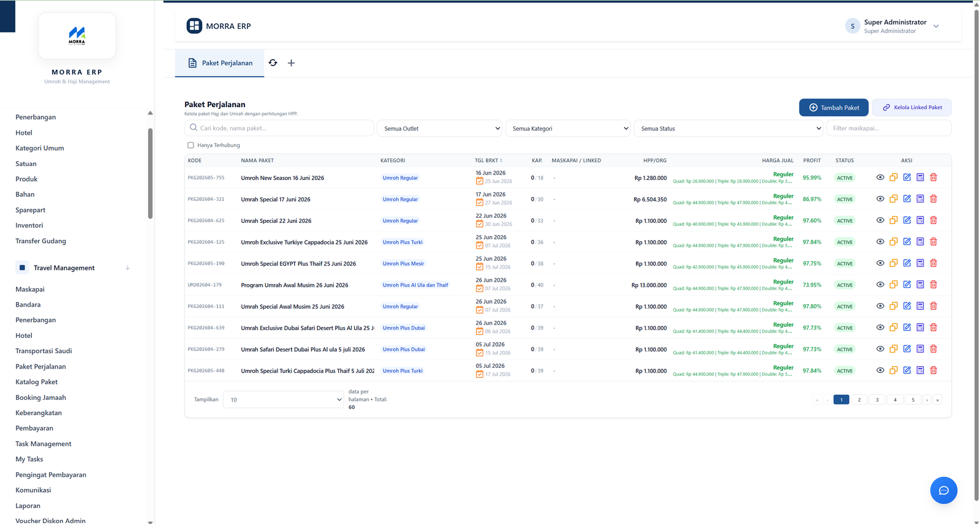Delete the Umroh New Season 16 Juni package
Viewport: 980px width, 524px height.
pyautogui.click(x=933, y=178)
